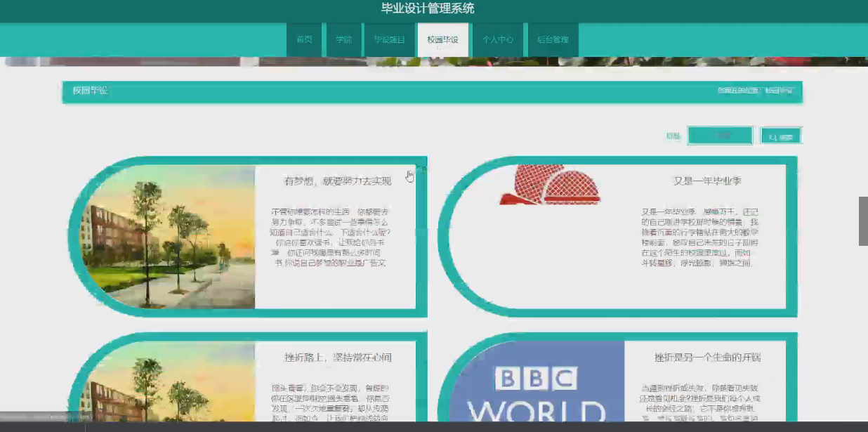Click the BBC World image thumbnail
The image size is (868, 432).
point(537,381)
